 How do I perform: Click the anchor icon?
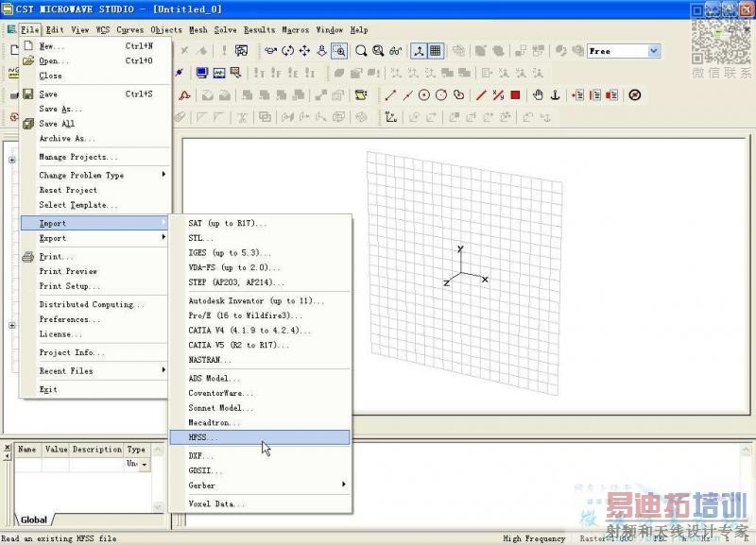(x=556, y=95)
